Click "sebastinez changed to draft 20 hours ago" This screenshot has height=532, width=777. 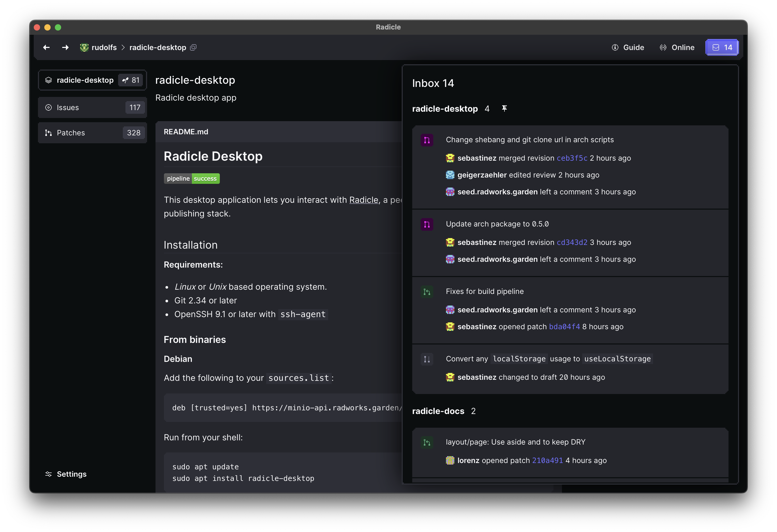coord(531,377)
